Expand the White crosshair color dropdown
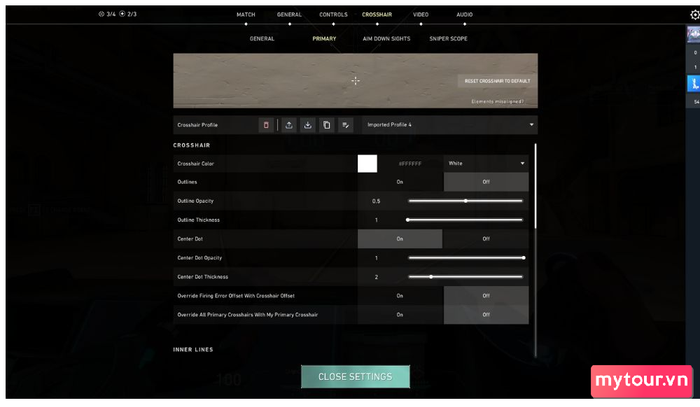 coord(485,163)
